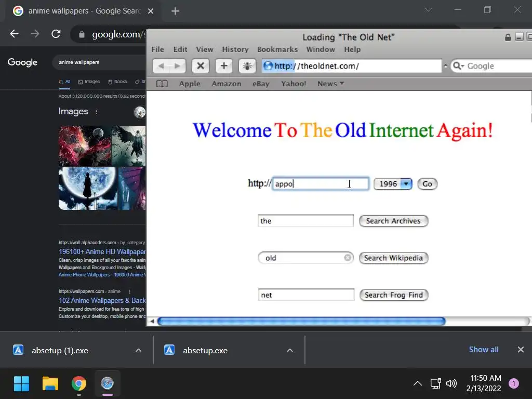532x399 pixels.
Task: Open the Safari History menu
Action: [235, 49]
